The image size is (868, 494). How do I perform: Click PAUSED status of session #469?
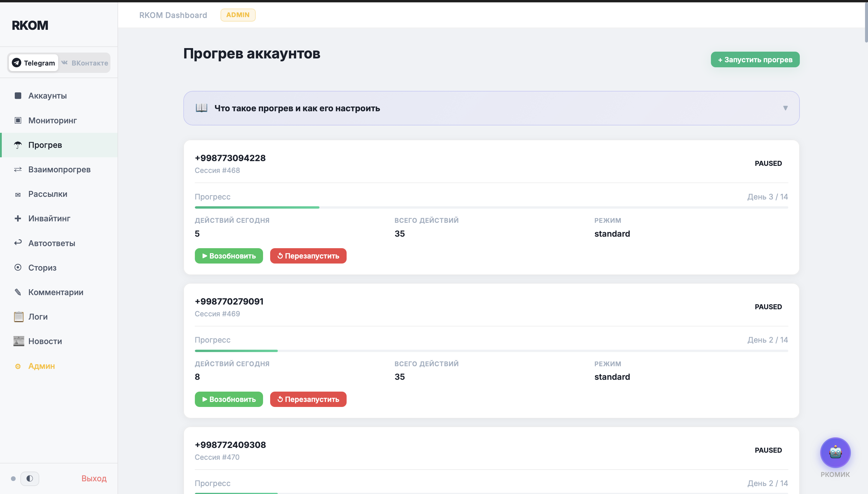768,307
